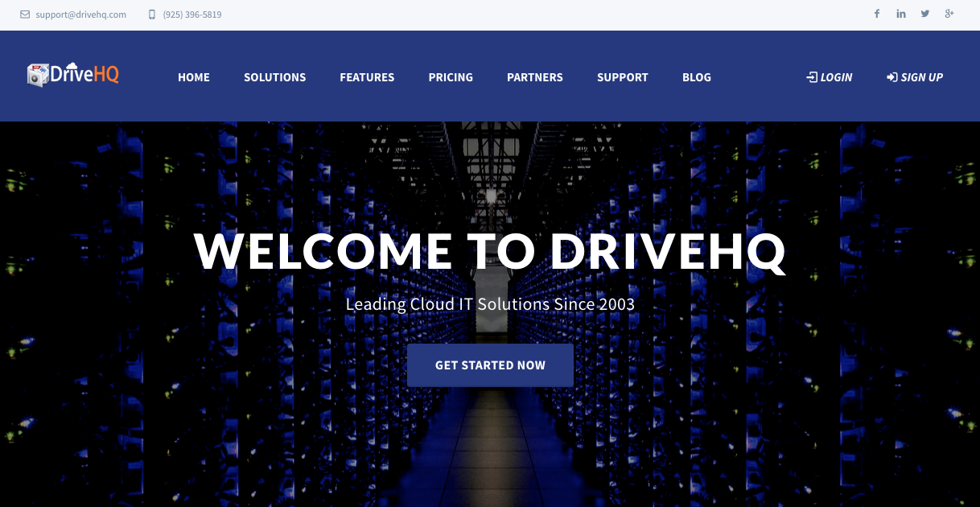Open the PARTNERS menu item
Viewport: 980px width, 507px height.
click(x=535, y=77)
